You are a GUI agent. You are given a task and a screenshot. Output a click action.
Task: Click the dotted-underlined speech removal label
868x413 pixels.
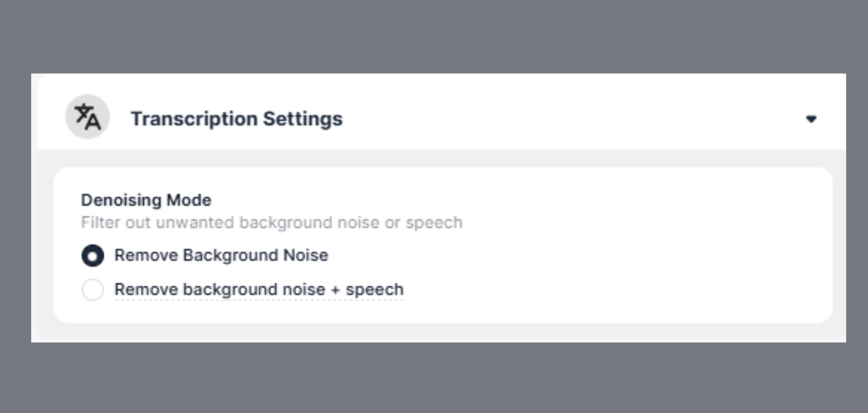point(258,290)
